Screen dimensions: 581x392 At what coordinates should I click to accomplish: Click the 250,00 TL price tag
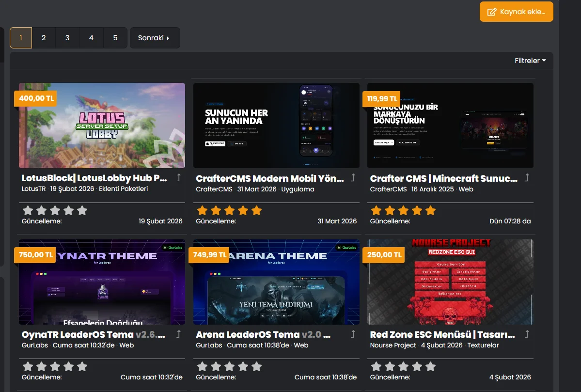384,255
